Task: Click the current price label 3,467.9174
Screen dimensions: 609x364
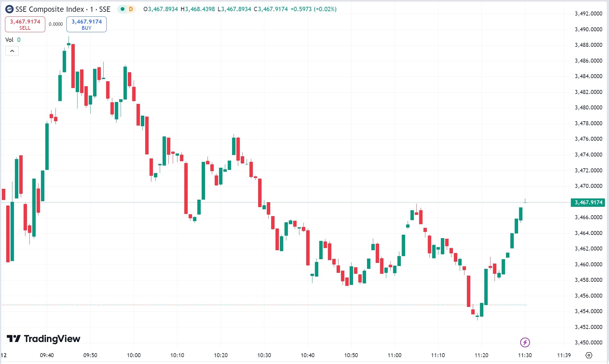Action: point(588,202)
